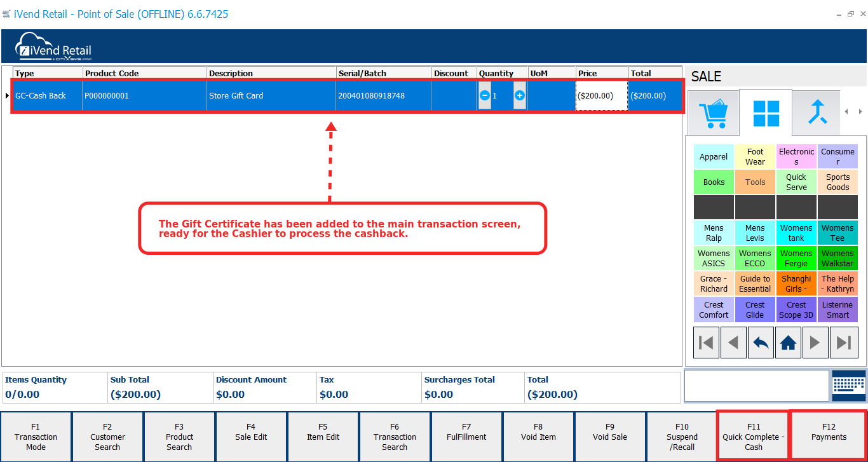
Task: Open F1 Transaction Mode
Action: [36, 437]
